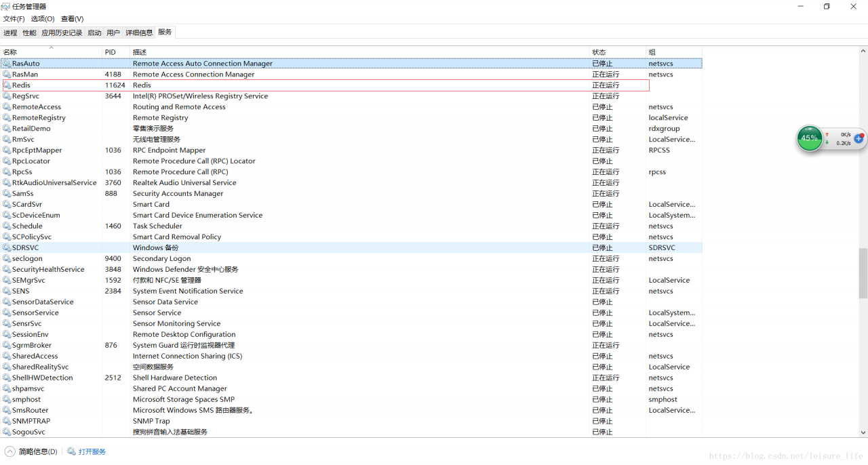Click the Schedule service gear icon

pos(7,226)
